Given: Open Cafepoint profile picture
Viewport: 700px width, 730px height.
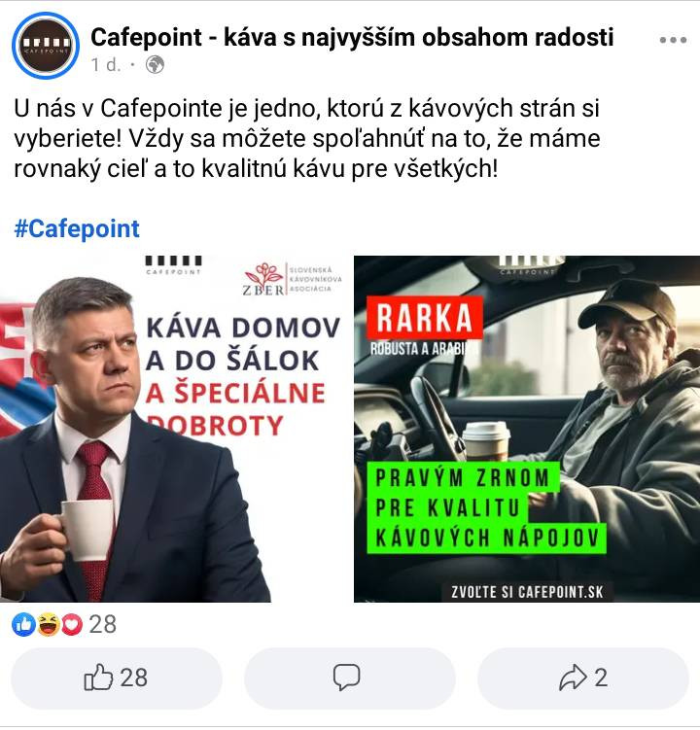Looking at the screenshot, I should pos(46,46).
